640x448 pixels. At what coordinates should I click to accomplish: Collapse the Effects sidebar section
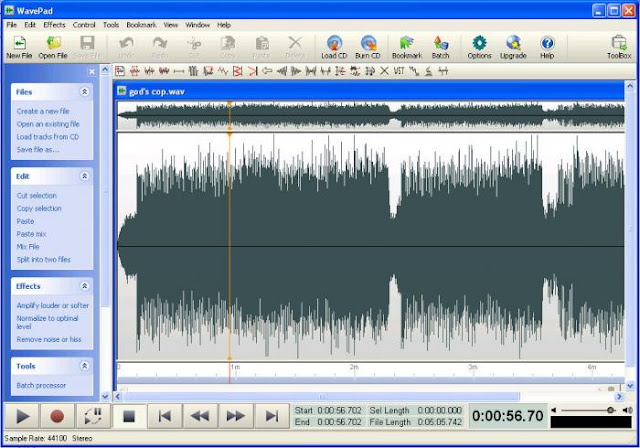84,286
